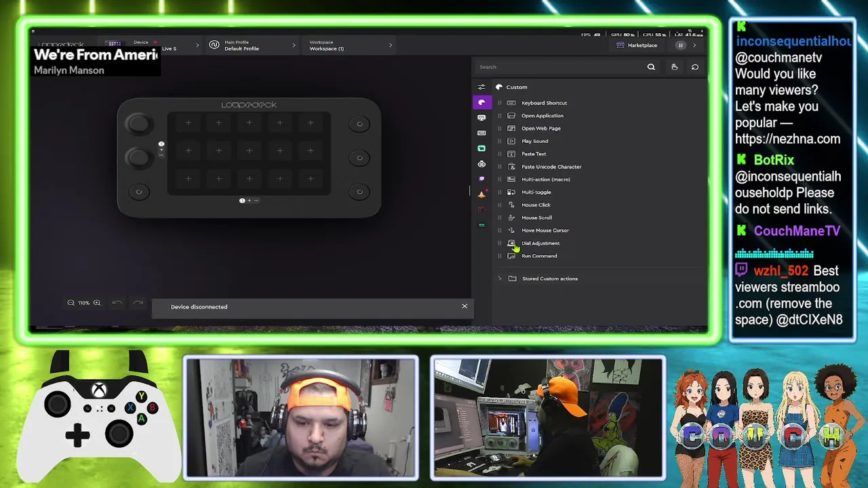Select the lower dial on the device
The width and height of the screenshot is (868, 488).
(139, 157)
